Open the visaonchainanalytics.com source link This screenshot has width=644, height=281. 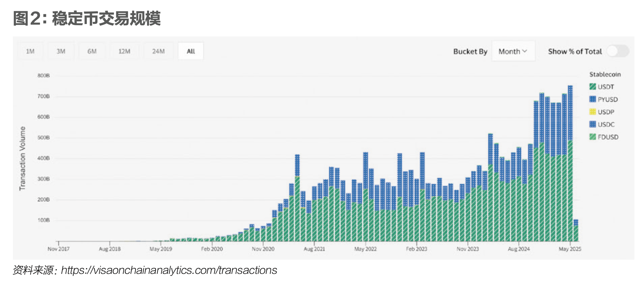(169, 270)
